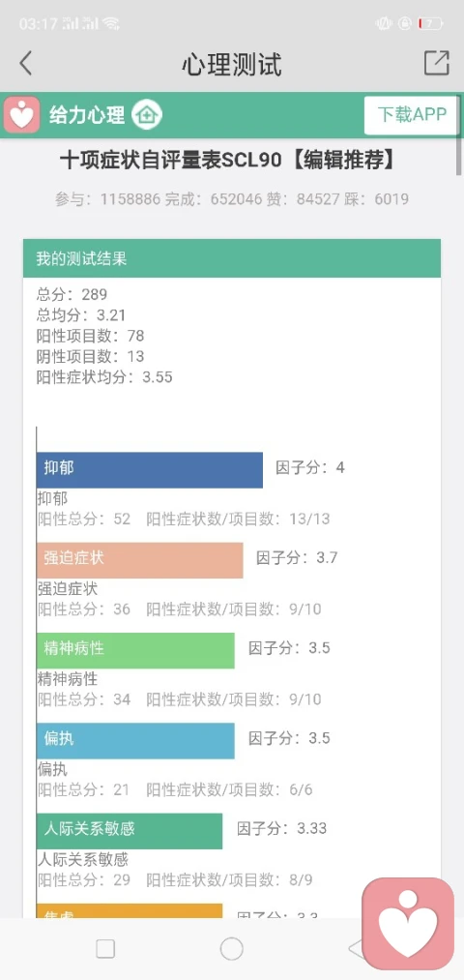Image resolution: width=464 pixels, height=980 pixels.
Task: Tap the Android recent apps square
Action: tap(105, 949)
